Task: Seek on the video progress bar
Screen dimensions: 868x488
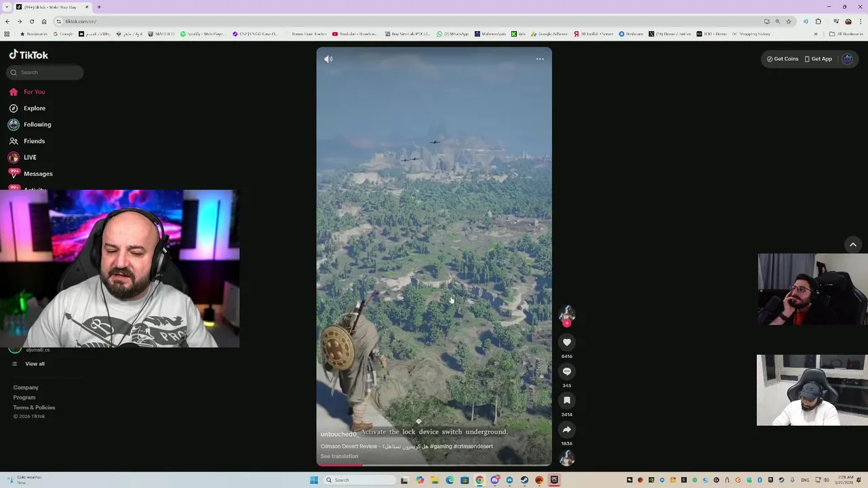Action: [x=434, y=465]
